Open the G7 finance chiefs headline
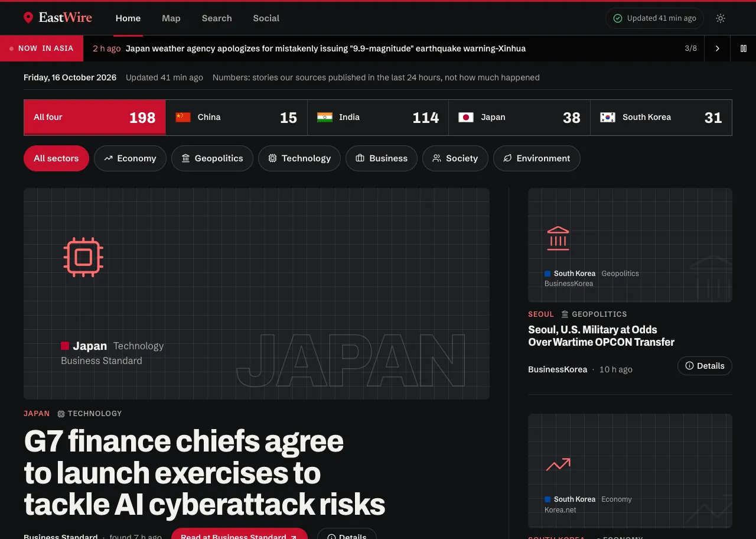The height and width of the screenshot is (539, 756). [204, 473]
